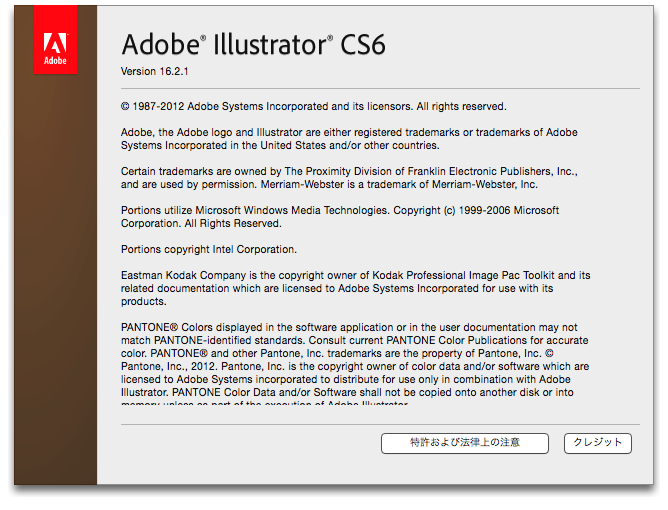The height and width of the screenshot is (510, 668).
Task: Open the 特許および法律上の注意 legal notices
Action: (465, 443)
